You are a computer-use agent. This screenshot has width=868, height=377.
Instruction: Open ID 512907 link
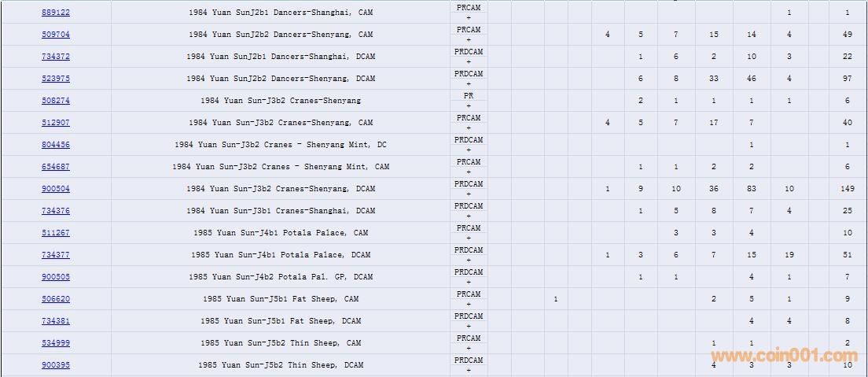56,123
